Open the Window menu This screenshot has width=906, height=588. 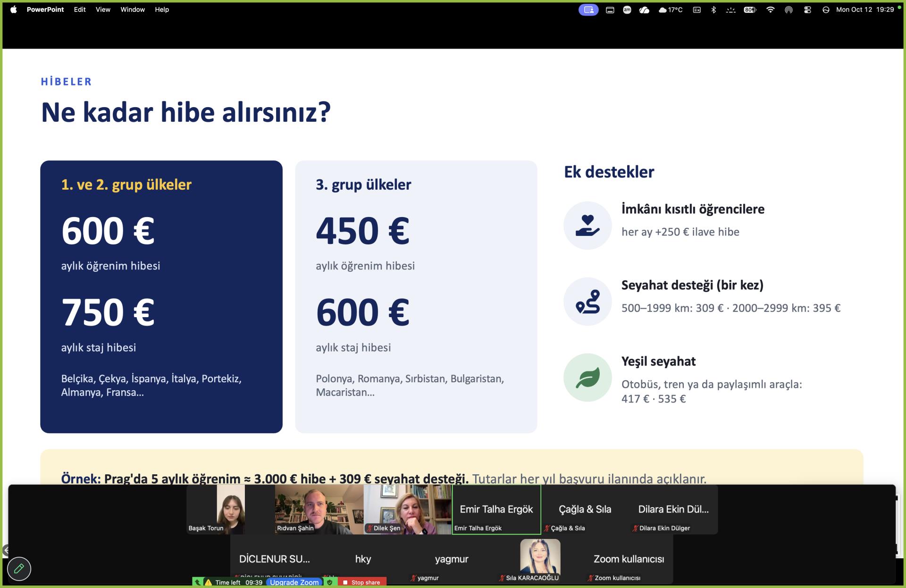point(133,9)
